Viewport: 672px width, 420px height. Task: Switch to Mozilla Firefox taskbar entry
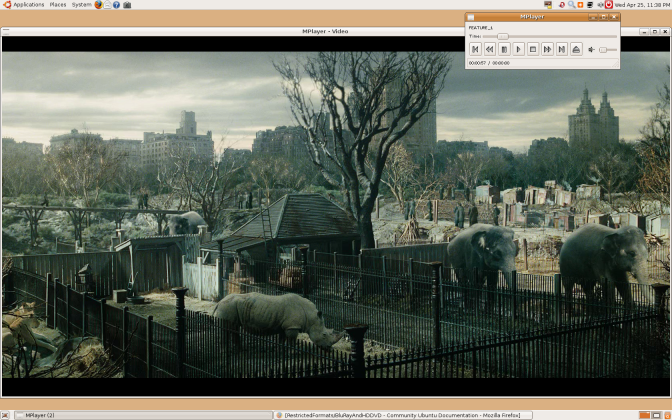(x=403, y=415)
